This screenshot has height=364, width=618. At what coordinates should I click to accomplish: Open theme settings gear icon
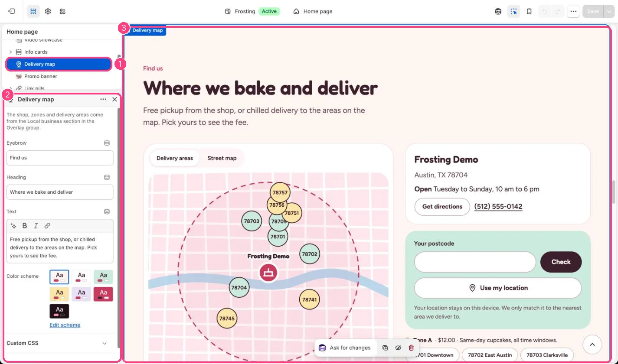(x=48, y=11)
